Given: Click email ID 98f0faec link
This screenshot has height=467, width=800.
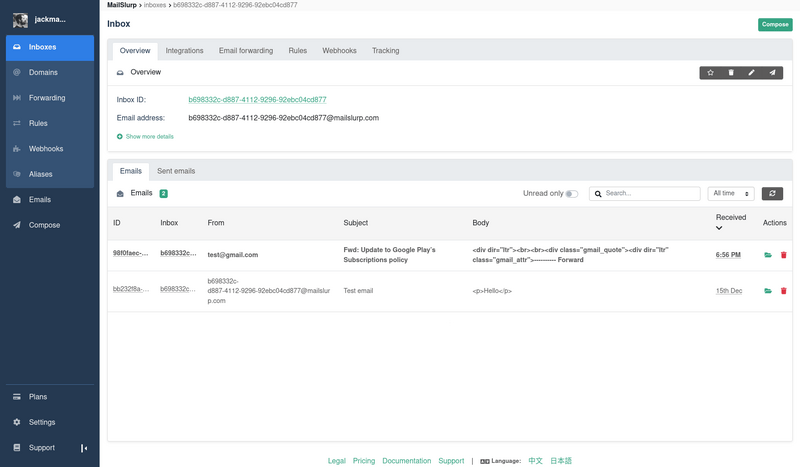Looking at the screenshot, I should pos(130,253).
